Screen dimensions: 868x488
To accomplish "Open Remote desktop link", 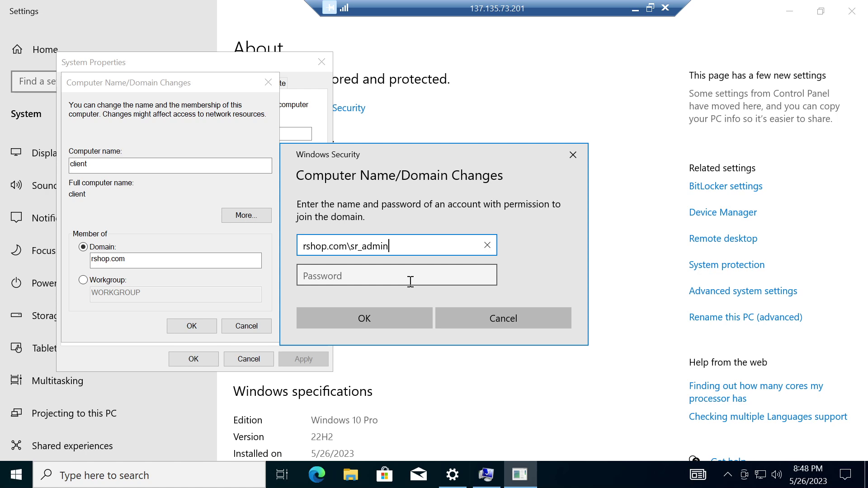I will [723, 239].
